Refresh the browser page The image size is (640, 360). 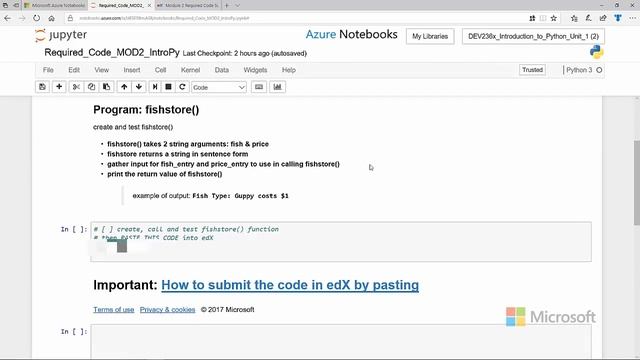(37, 18)
